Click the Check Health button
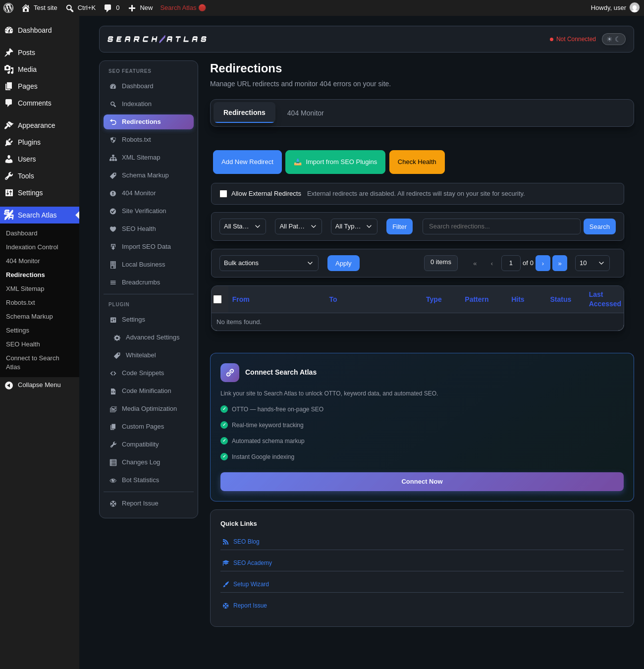 [417, 162]
